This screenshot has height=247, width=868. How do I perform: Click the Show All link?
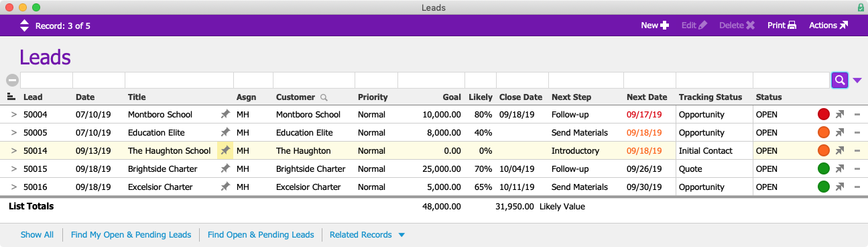click(x=37, y=235)
